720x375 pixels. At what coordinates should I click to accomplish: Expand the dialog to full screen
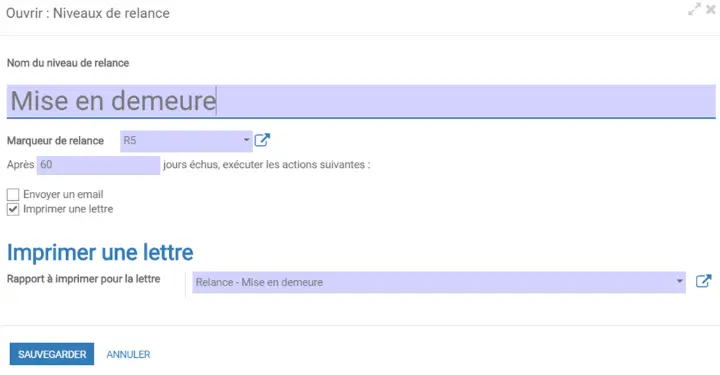click(x=694, y=9)
